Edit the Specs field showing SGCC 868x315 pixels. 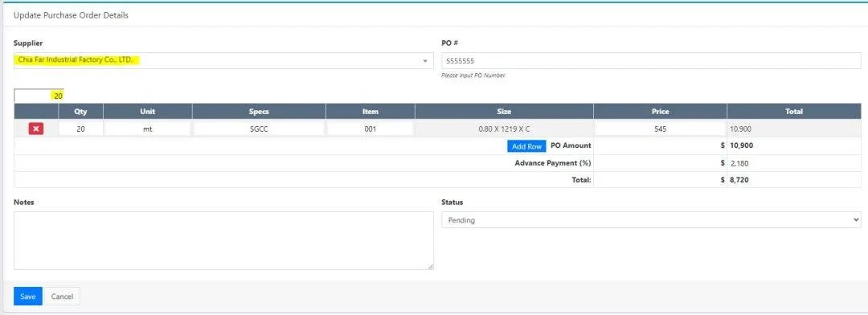[x=259, y=129]
